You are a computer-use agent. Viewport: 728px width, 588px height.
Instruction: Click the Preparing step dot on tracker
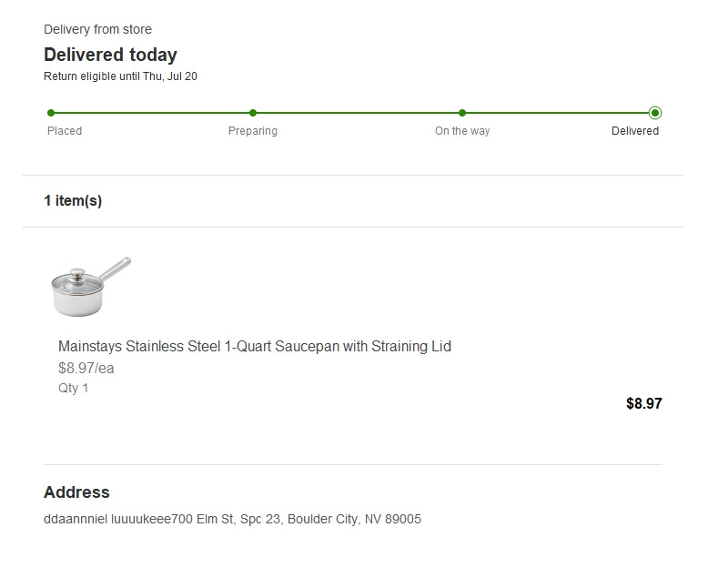pos(253,113)
